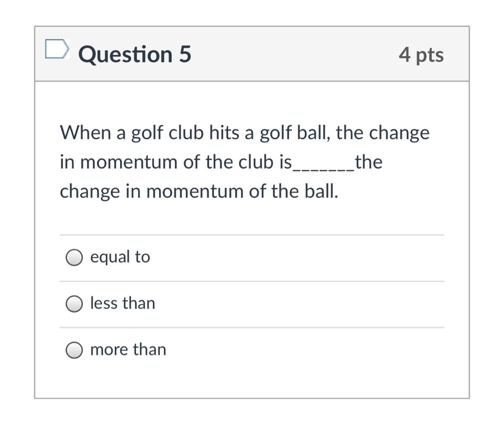The image size is (504, 433).
Task: Click the '4 pts' points label
Action: 421,54
